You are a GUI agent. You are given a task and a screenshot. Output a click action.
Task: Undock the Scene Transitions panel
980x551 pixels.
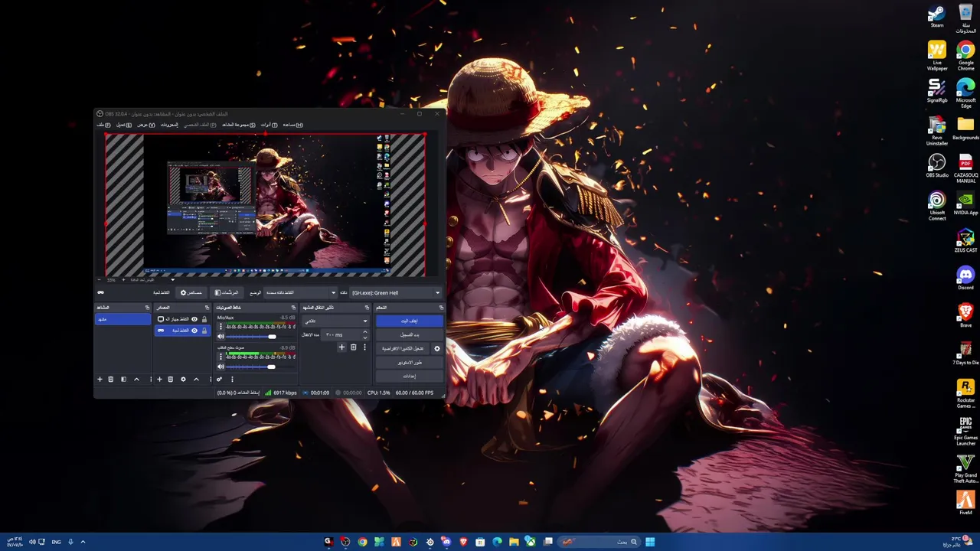(x=366, y=308)
